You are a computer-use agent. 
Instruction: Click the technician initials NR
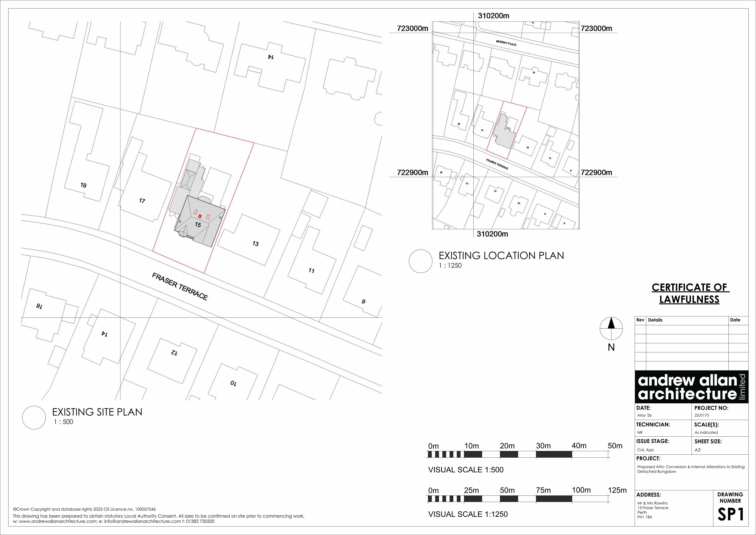coord(640,433)
